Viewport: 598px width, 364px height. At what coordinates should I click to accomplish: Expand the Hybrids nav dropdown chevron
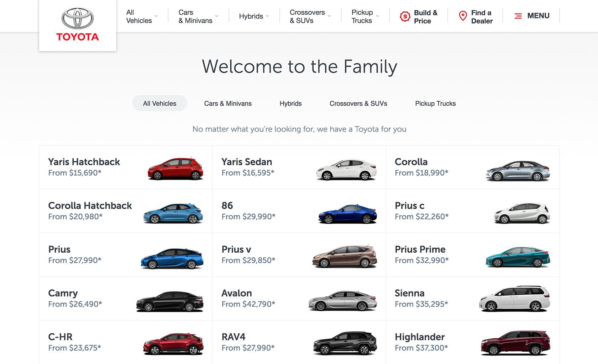[267, 16]
